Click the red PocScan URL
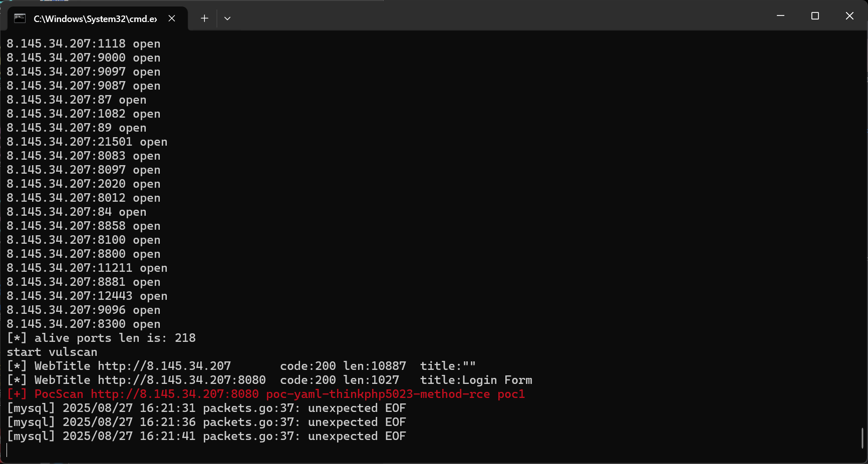868x464 pixels. click(x=174, y=394)
